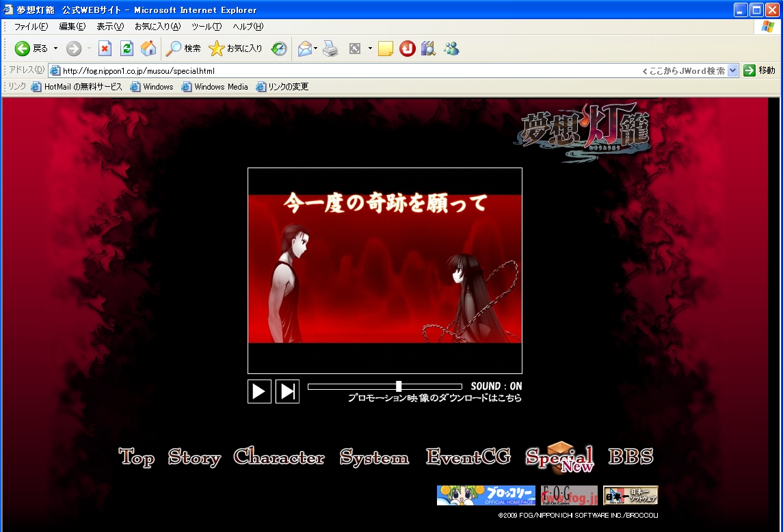Click the full-screen window size icon
This screenshot has height=532, width=783.
[x=354, y=49]
